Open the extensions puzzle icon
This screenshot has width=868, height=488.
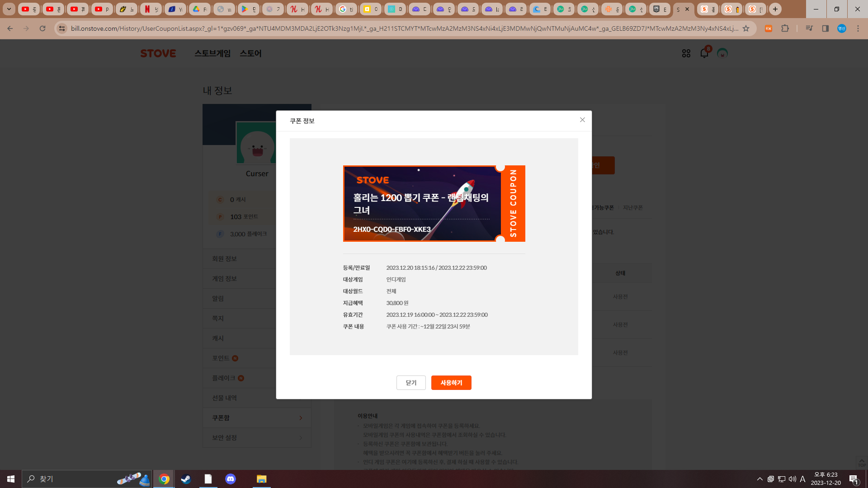click(x=785, y=28)
